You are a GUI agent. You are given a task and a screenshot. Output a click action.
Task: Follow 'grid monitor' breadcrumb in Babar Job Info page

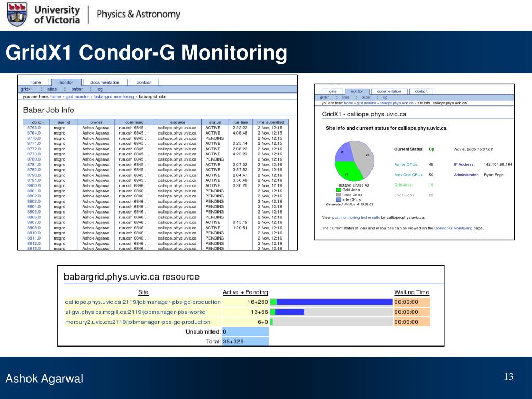[77, 97]
